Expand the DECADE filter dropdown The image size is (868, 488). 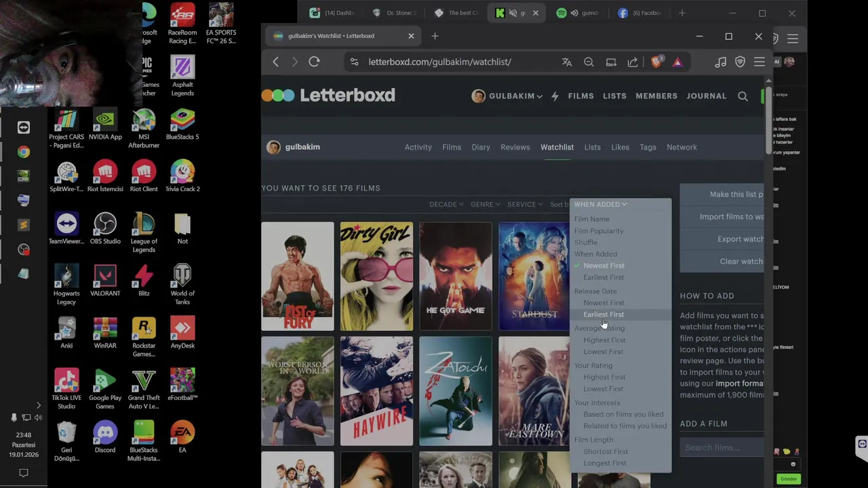[x=446, y=204]
